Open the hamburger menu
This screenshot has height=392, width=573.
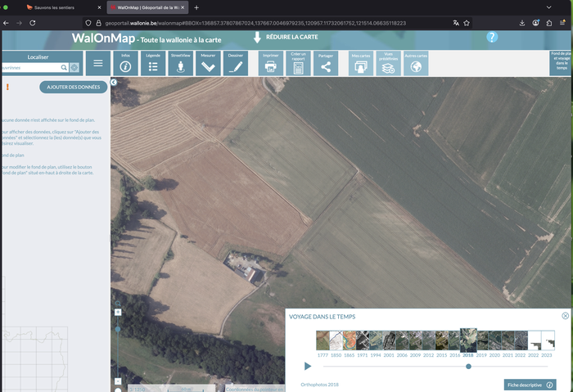click(x=98, y=63)
